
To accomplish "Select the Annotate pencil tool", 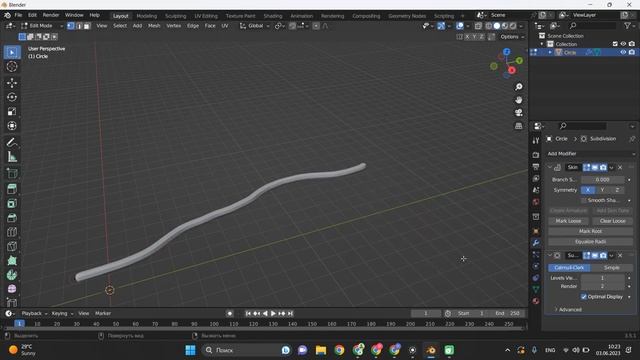I will coord(12,142).
